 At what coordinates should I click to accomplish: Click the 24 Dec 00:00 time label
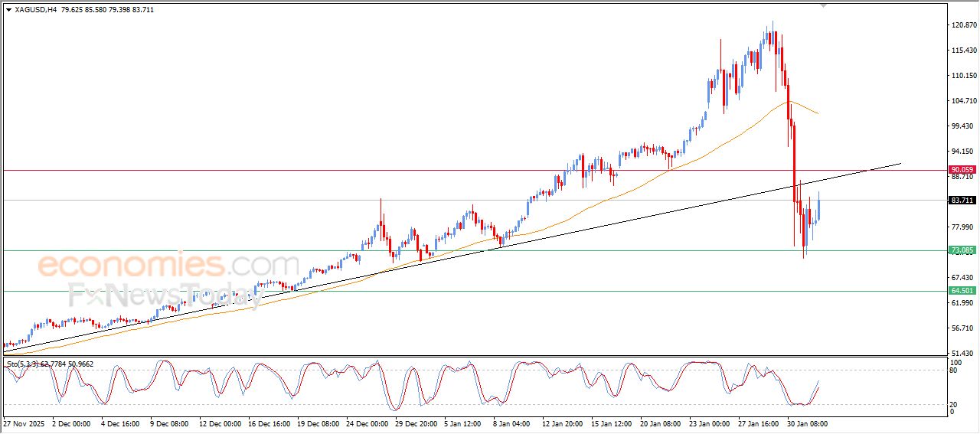pos(367,423)
